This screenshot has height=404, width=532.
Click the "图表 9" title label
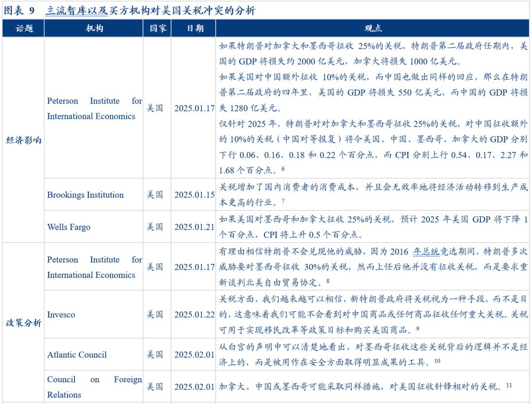pos(20,10)
